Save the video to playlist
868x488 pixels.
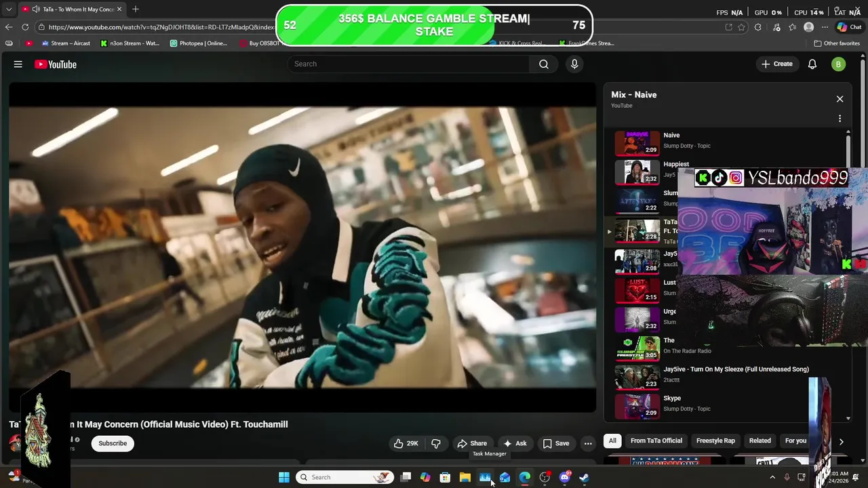(x=555, y=443)
